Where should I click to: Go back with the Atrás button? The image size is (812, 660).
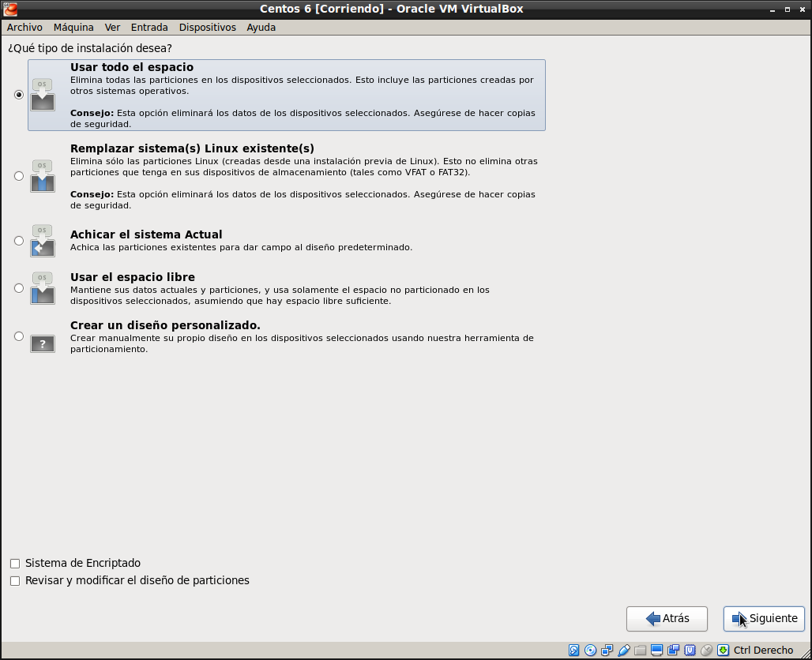coord(667,619)
